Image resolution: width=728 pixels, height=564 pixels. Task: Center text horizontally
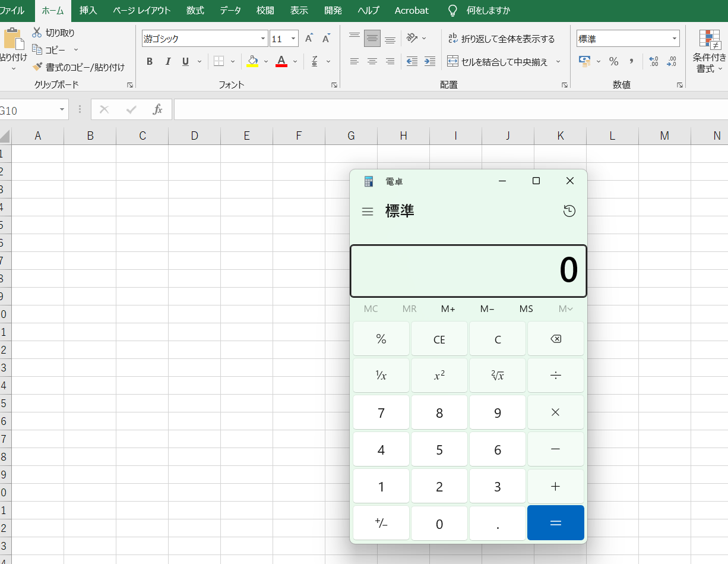(x=372, y=61)
